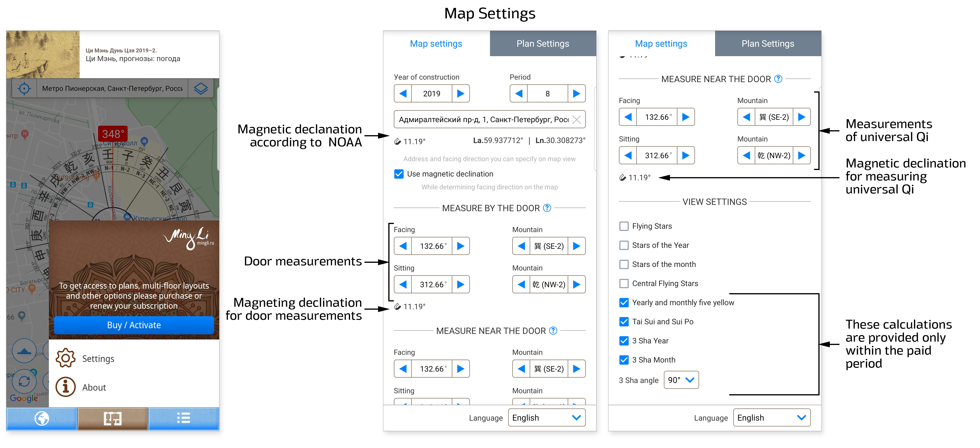Increase Year of construction with right arrow
The height and width of the screenshot is (448, 980).
point(461,93)
